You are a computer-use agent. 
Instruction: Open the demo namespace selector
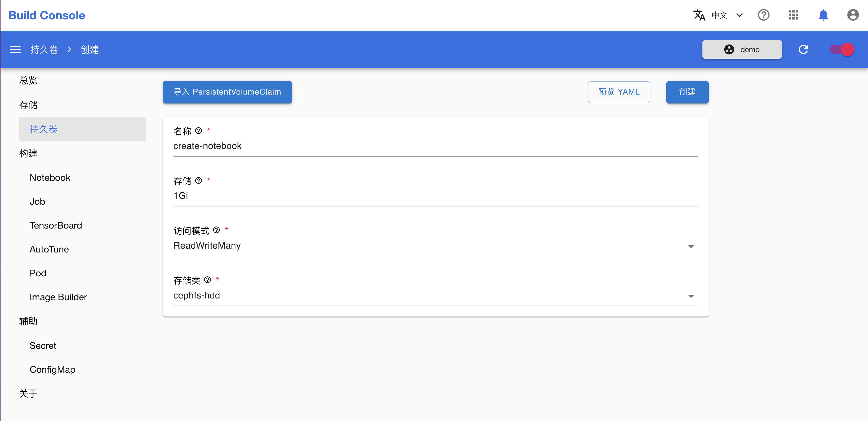(x=742, y=50)
